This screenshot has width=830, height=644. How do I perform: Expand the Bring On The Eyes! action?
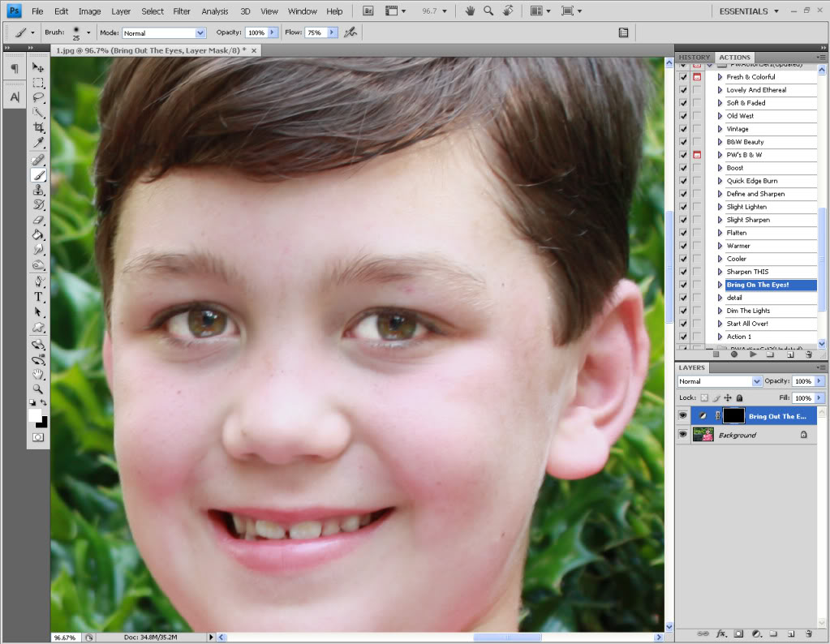tap(720, 285)
